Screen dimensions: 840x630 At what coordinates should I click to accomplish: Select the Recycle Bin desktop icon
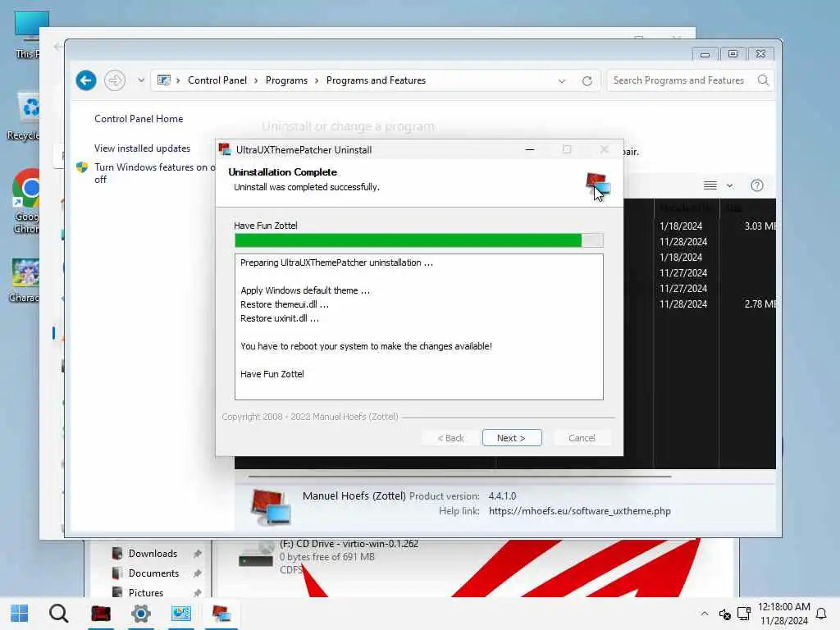pyautogui.click(x=24, y=116)
